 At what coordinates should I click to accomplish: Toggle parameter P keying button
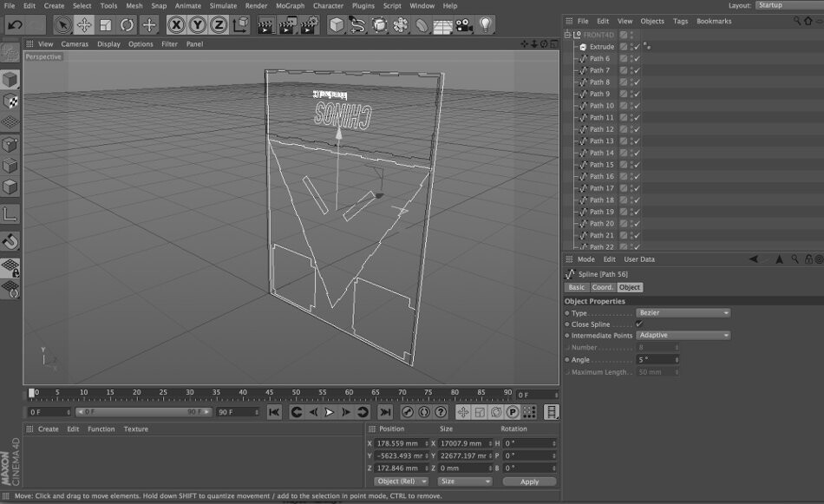pos(513,413)
